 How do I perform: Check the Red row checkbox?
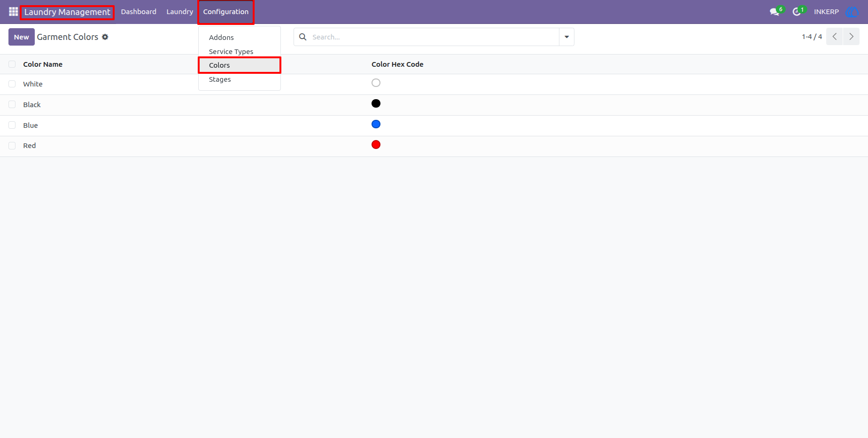coord(12,146)
